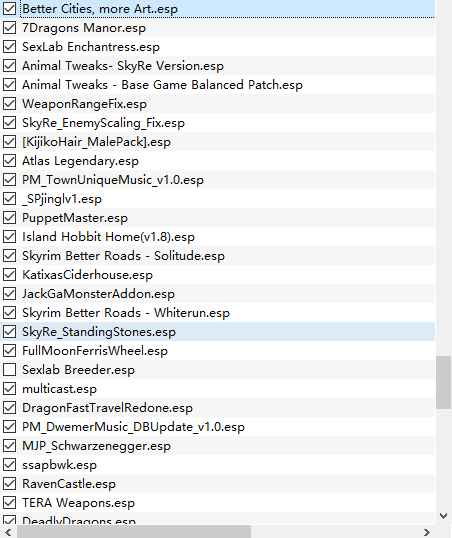452x538 pixels.
Task: Click the horizontal scrollbar thumb
Action: click(134, 531)
